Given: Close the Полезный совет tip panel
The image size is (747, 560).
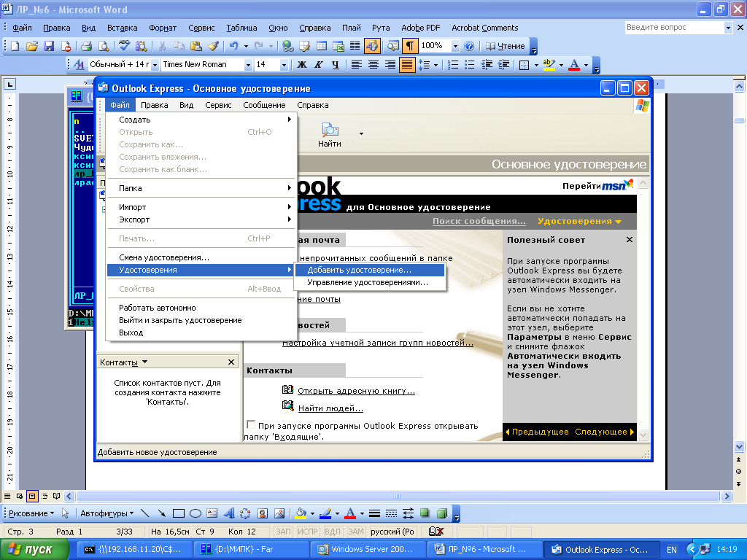Looking at the screenshot, I should click(x=630, y=239).
